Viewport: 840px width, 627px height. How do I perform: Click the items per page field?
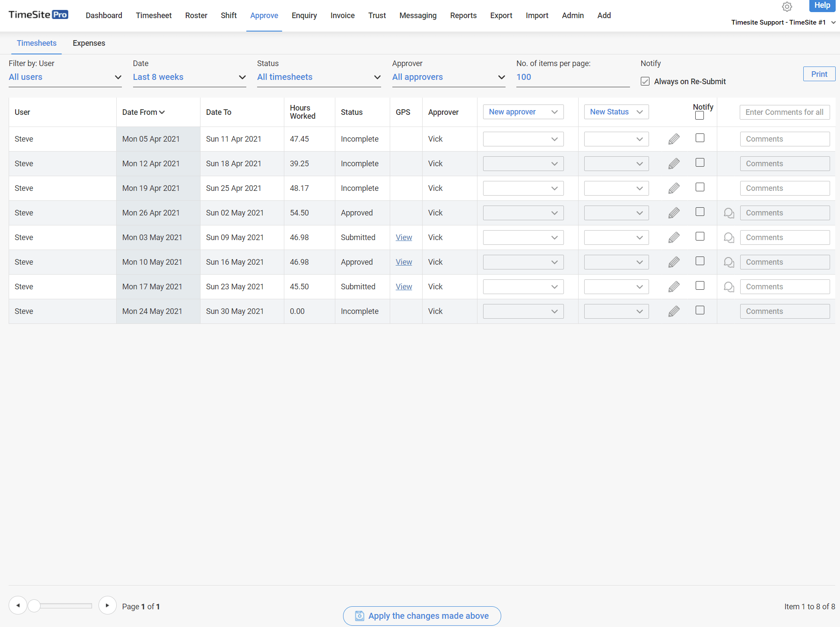coord(573,77)
